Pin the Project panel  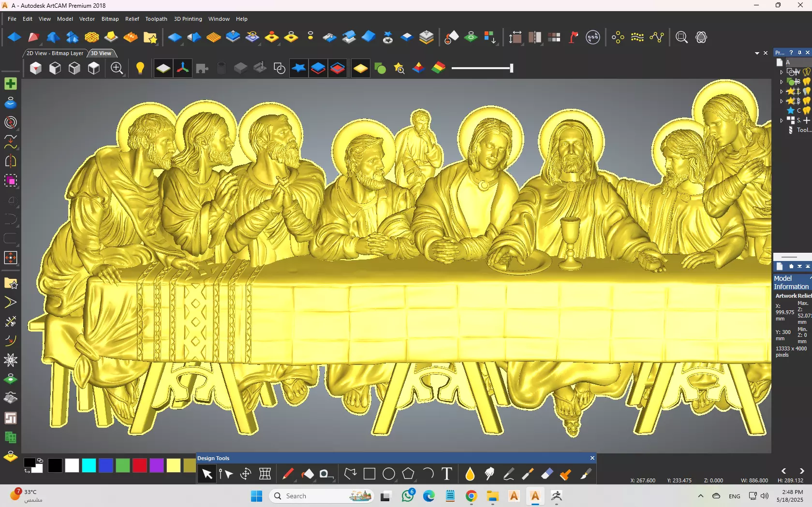pyautogui.click(x=799, y=53)
